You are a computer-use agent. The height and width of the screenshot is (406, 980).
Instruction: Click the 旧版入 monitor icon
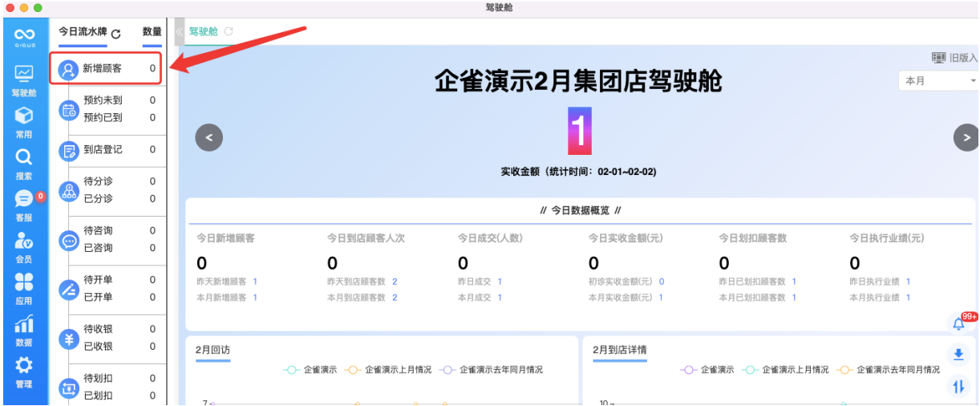(938, 58)
